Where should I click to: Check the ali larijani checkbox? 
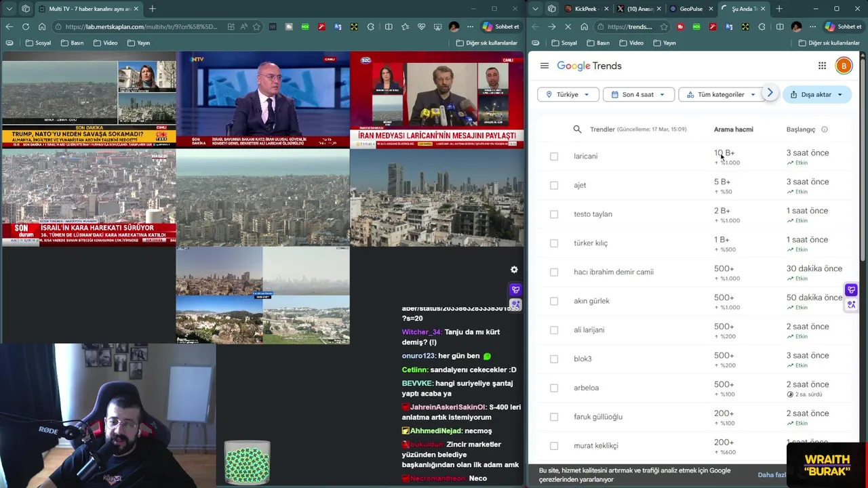click(554, 330)
